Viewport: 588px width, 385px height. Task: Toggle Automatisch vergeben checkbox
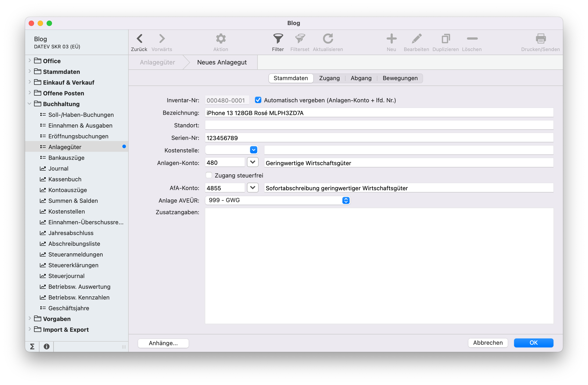pyautogui.click(x=258, y=100)
